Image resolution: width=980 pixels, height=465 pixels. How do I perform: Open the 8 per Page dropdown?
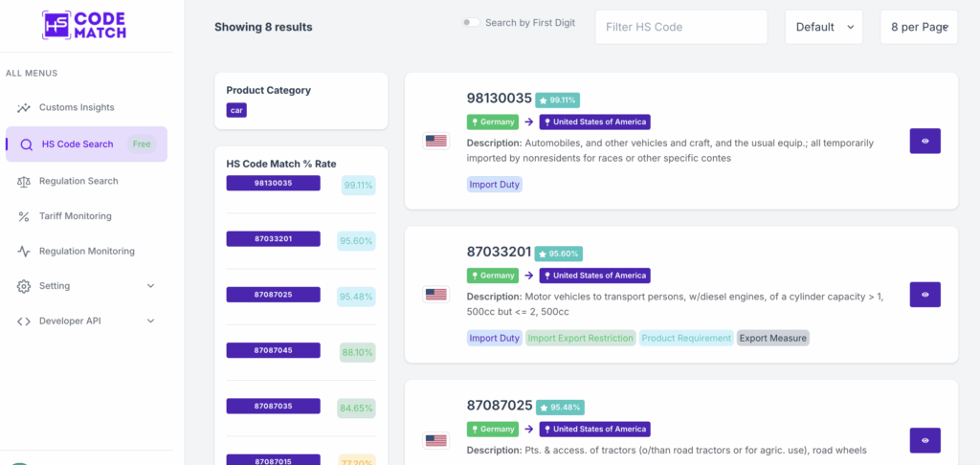(918, 27)
